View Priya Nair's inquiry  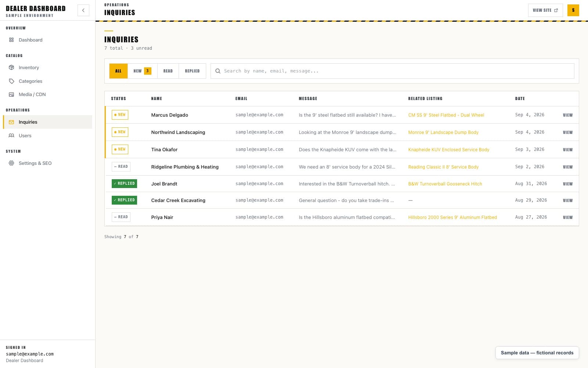tap(568, 217)
